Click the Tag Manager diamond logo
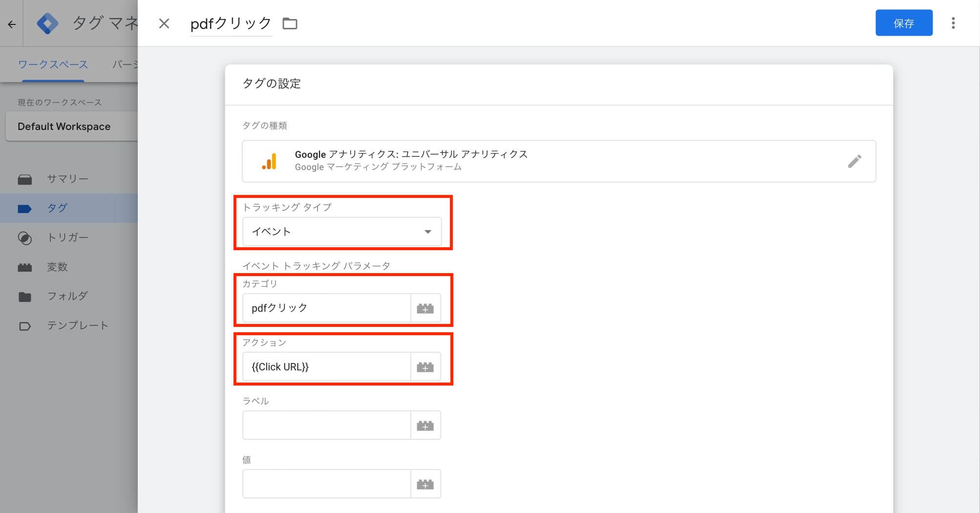980x513 pixels. click(x=47, y=23)
